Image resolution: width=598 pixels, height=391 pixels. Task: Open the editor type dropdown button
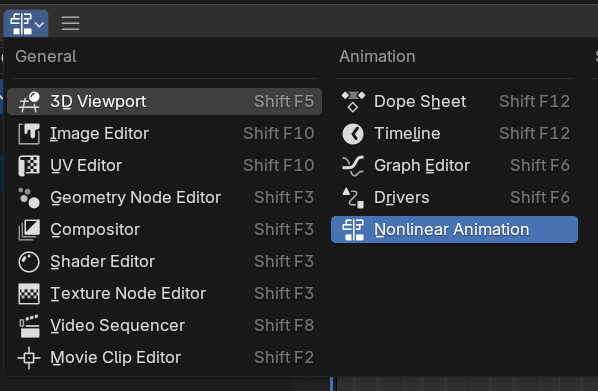[26, 24]
